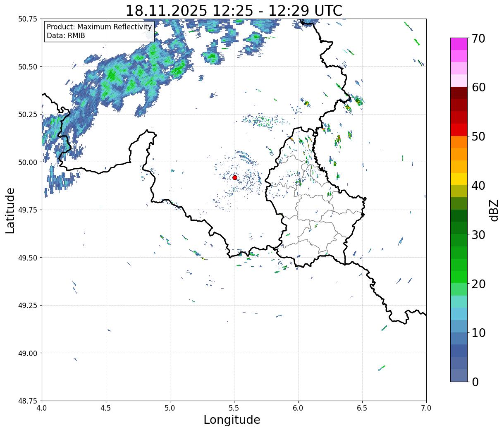Click the 'dBZ' colorbar label
The width and height of the screenshot is (504, 430).
pyautogui.click(x=494, y=210)
